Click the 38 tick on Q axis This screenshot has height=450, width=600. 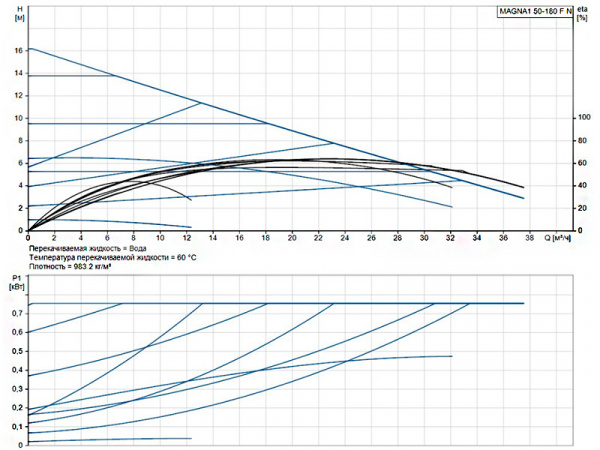click(528, 239)
